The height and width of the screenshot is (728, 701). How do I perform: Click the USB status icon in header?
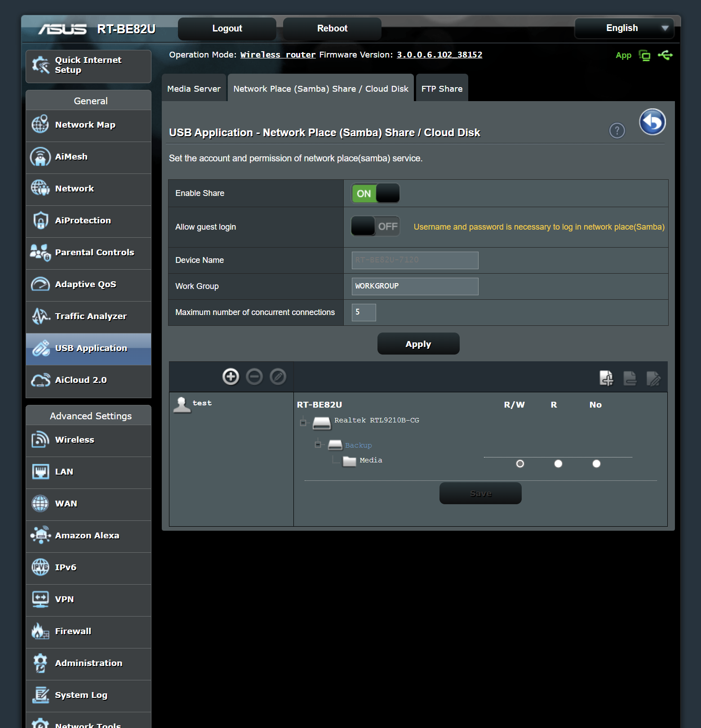(x=665, y=55)
